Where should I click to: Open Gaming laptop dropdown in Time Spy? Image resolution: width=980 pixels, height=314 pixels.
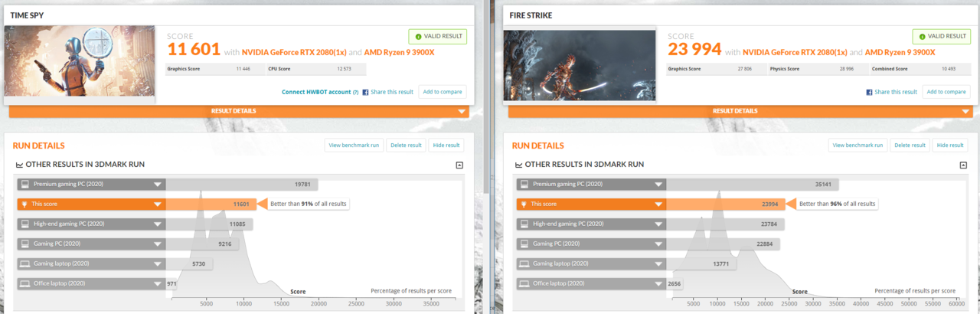tap(158, 263)
